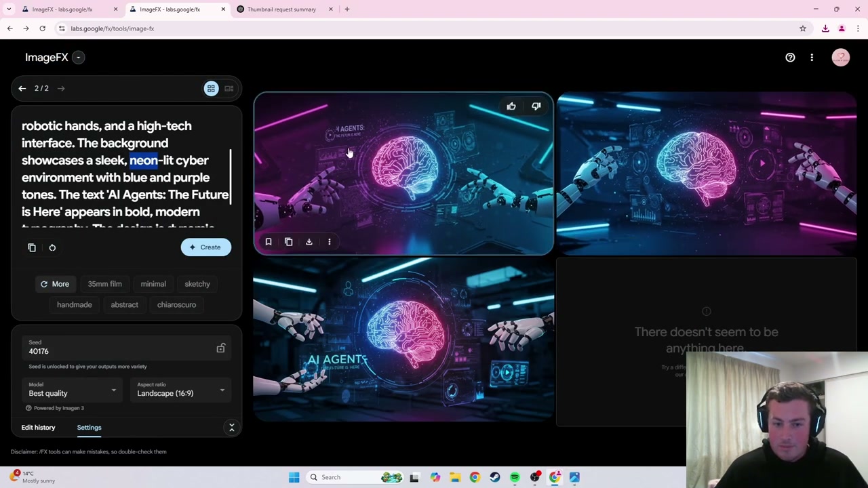Image resolution: width=868 pixels, height=488 pixels.
Task: Go forward to the next prompt version
Action: (x=61, y=88)
